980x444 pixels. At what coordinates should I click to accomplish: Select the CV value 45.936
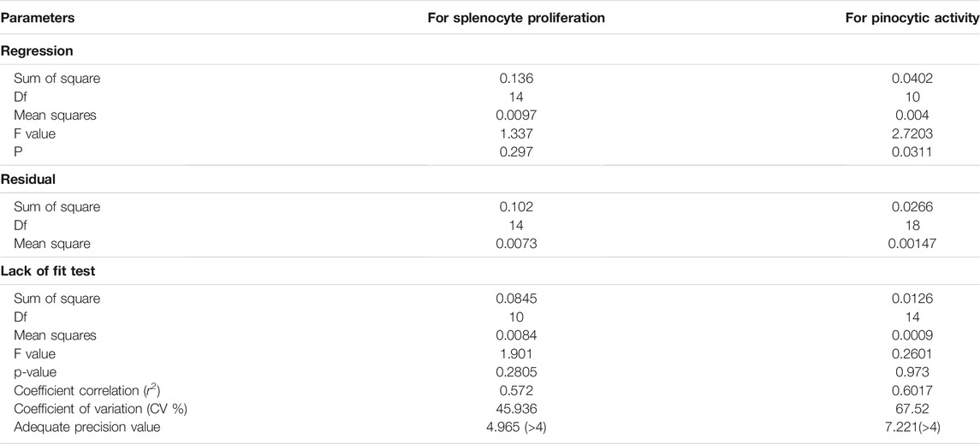[x=516, y=409]
